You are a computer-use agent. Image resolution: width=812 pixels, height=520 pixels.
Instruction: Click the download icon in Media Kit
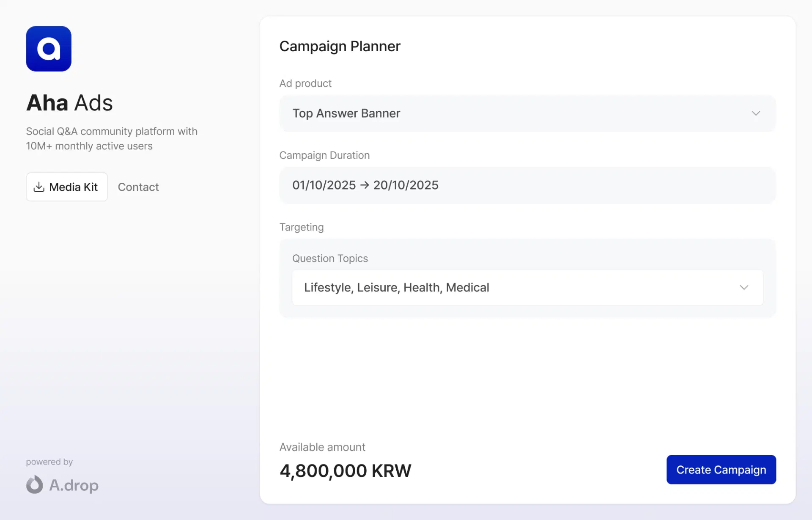pos(39,187)
